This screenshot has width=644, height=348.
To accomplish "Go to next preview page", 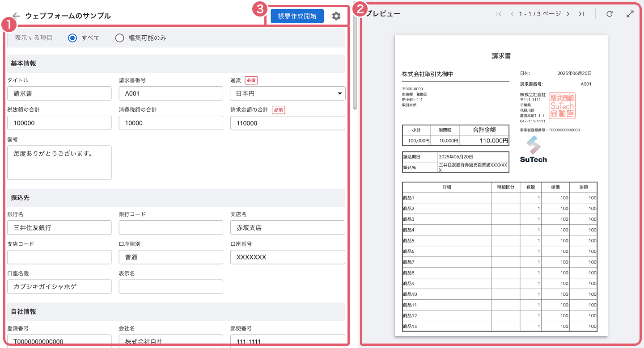I will [x=568, y=14].
